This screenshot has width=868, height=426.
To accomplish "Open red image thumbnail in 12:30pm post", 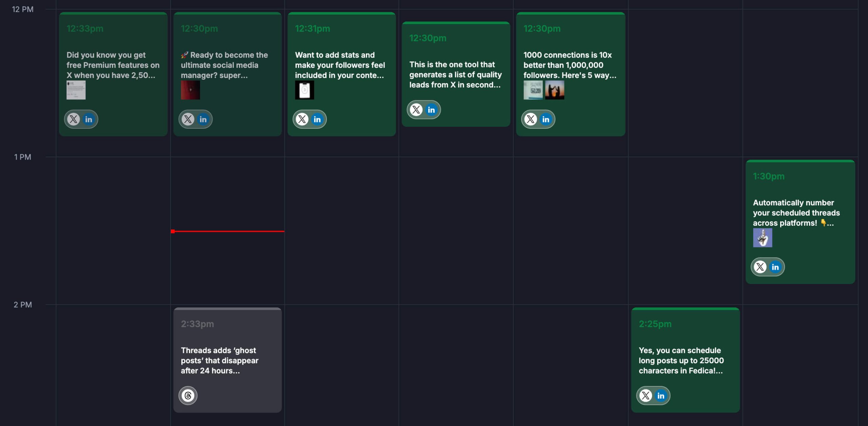I will (x=190, y=90).
